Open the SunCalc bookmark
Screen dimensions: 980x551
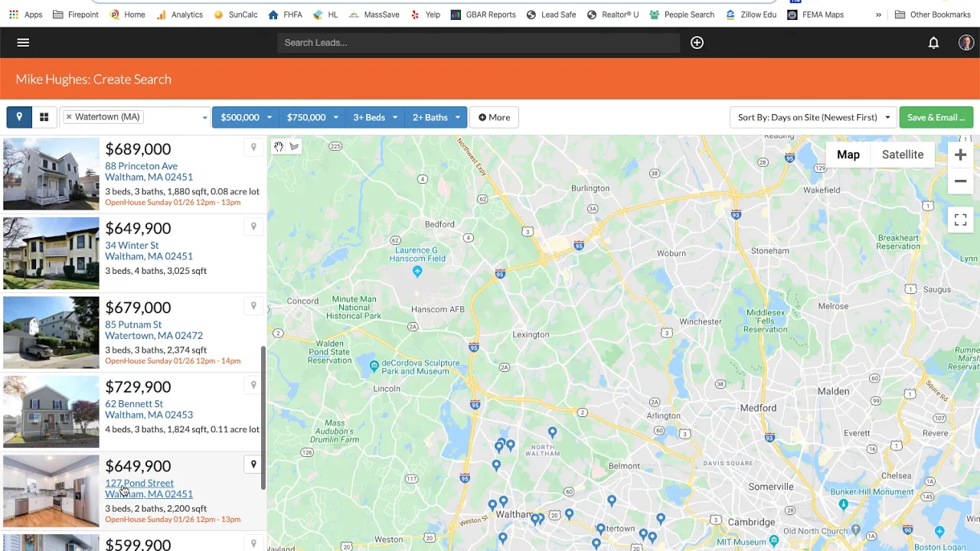coord(235,15)
